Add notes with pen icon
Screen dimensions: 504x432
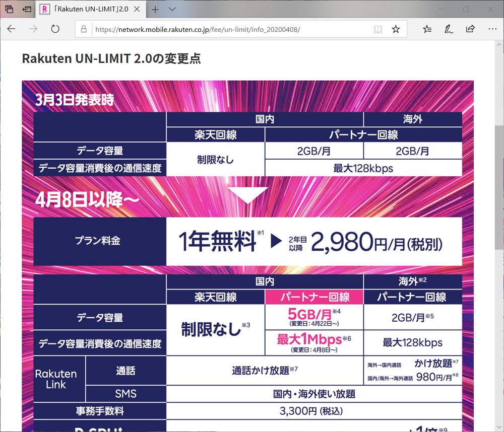pos(449,29)
